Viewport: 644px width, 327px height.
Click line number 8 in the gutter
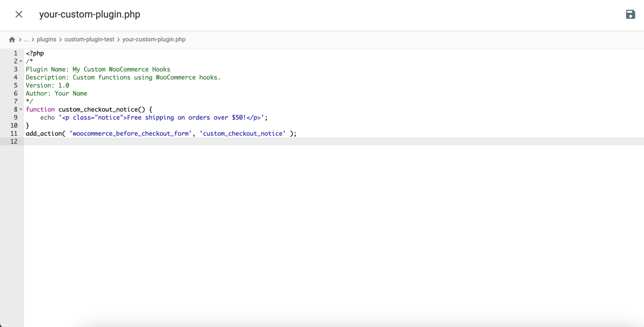16,109
